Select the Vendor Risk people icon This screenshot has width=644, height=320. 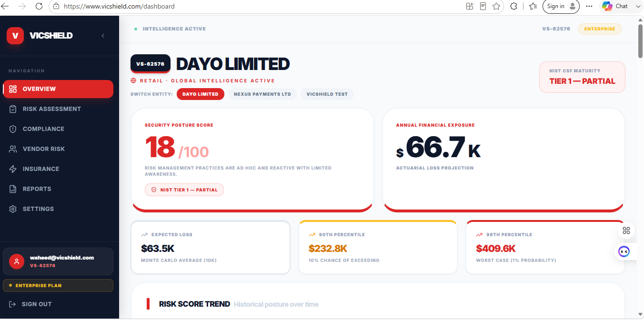pos(13,149)
